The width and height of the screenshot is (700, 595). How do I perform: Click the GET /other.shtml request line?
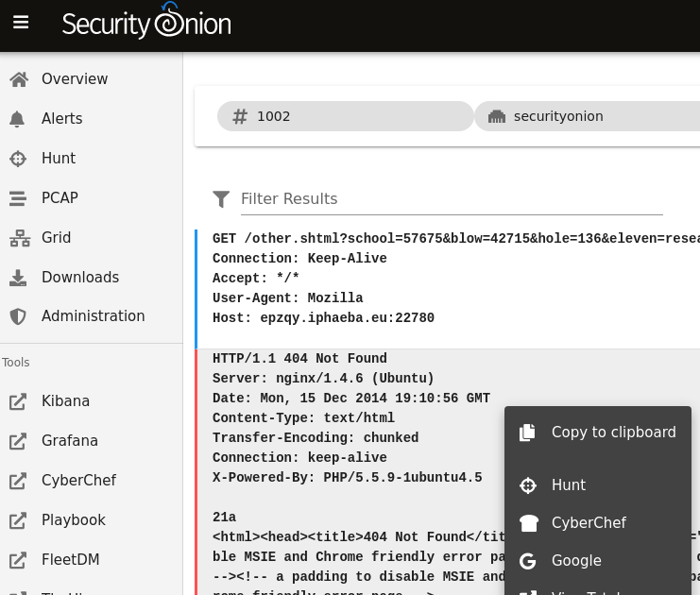pos(456,238)
